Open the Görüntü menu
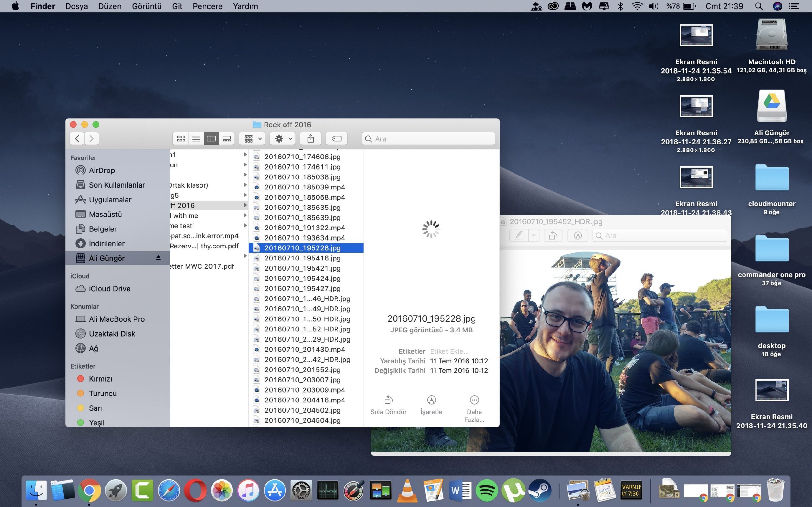The image size is (812, 507). [147, 6]
